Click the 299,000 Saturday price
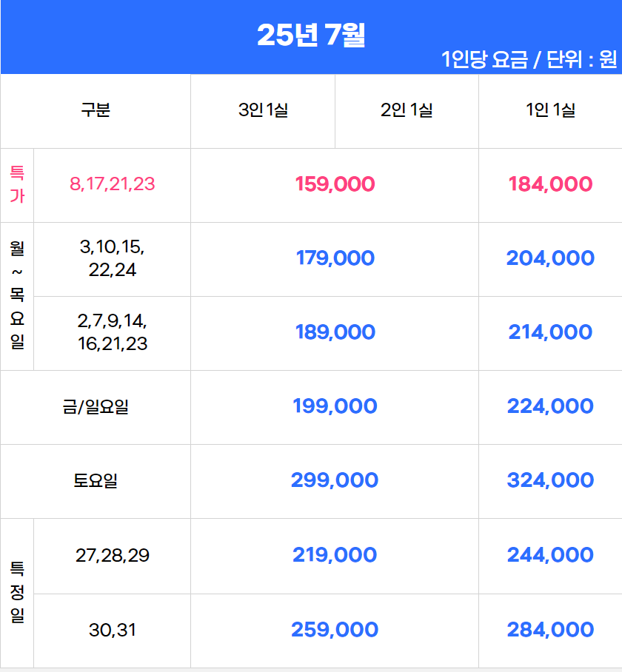Screen dimensions: 622x672 pyautogui.click(x=335, y=480)
